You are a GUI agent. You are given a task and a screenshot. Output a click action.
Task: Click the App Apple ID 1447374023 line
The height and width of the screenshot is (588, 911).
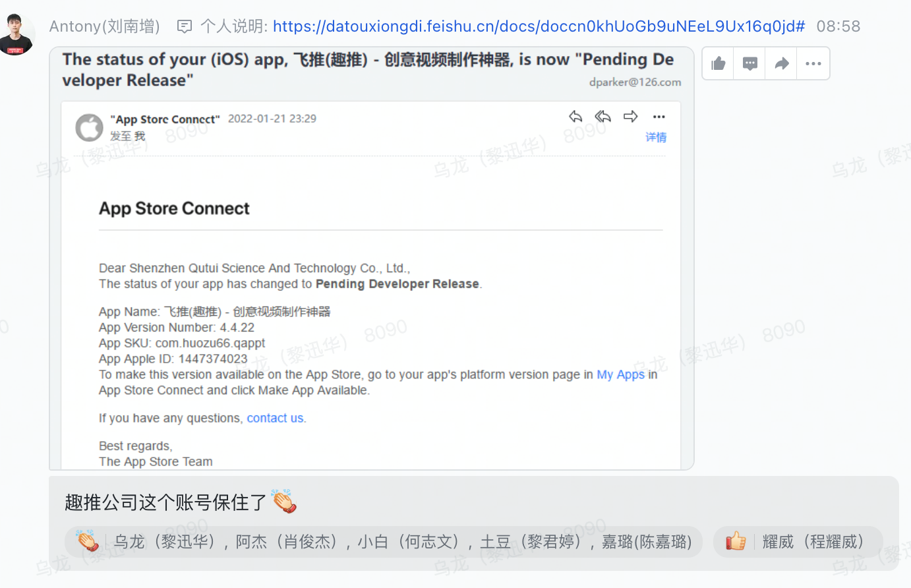pyautogui.click(x=173, y=359)
